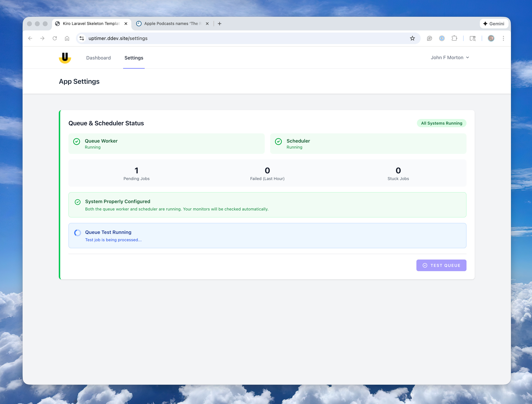Reload the current page
Viewport: 532px width, 404px height.
point(55,38)
